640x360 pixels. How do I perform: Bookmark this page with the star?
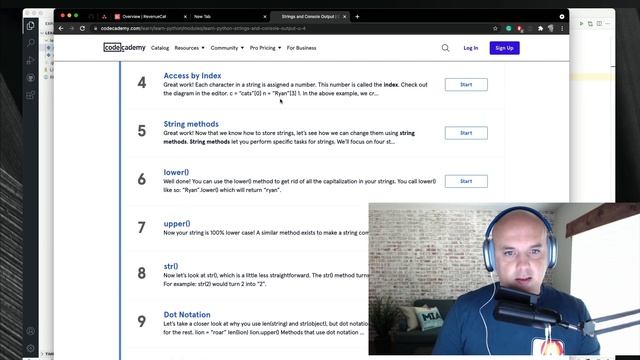(496, 29)
